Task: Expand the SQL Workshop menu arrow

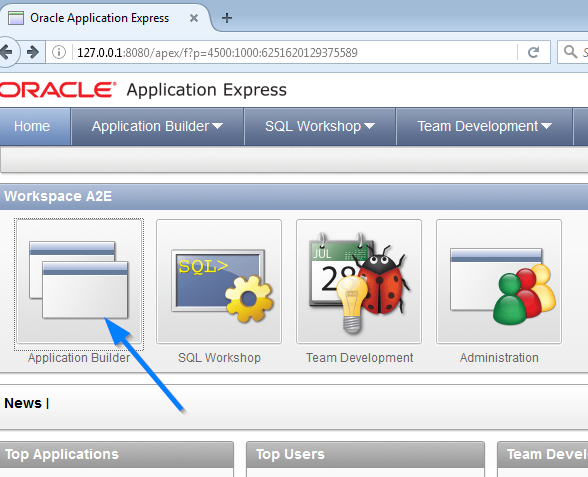Action: 369,127
